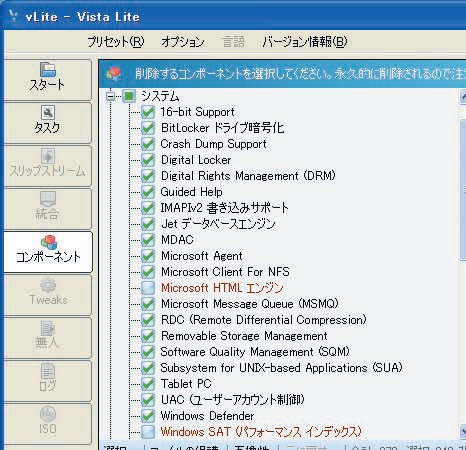Screen dimensions: 466x450
Task: Select the Digital Locker row text
Action: pos(196,160)
